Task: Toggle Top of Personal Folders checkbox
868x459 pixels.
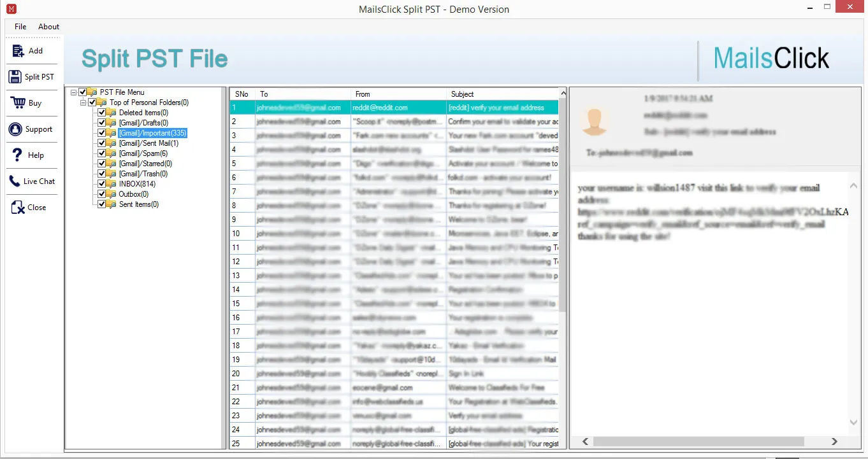Action: click(92, 102)
